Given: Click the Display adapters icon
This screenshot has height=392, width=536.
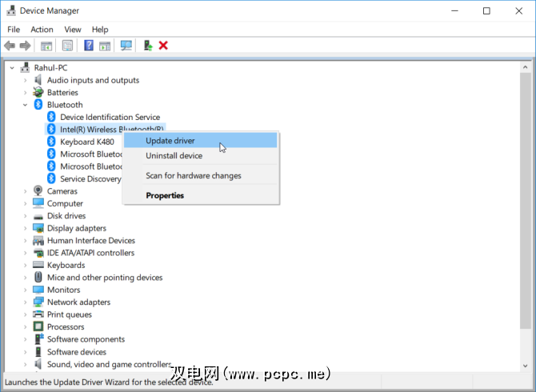Looking at the screenshot, I should pos(38,228).
